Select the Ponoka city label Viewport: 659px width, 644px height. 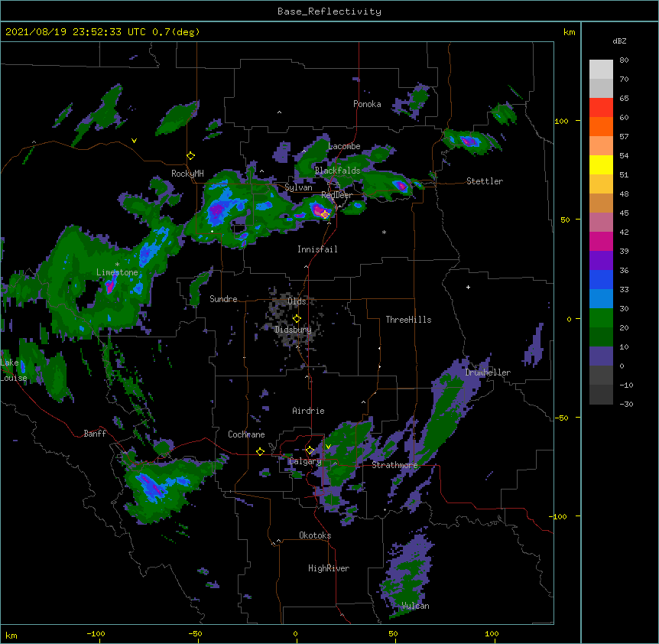click(367, 104)
